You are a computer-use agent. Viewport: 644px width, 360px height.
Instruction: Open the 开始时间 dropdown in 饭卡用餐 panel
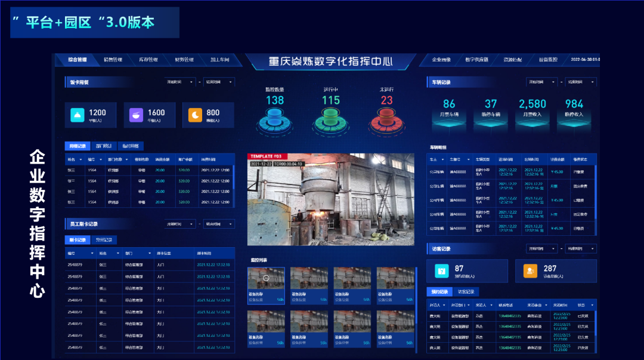[x=181, y=82]
